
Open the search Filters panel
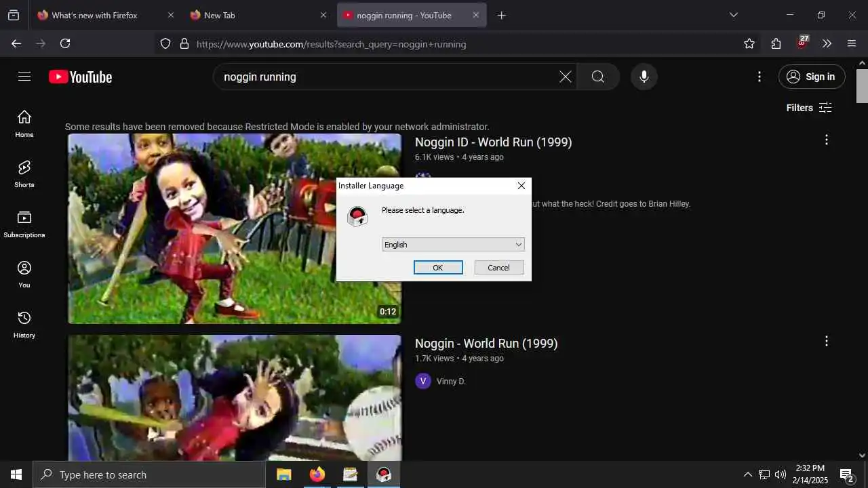click(x=808, y=108)
